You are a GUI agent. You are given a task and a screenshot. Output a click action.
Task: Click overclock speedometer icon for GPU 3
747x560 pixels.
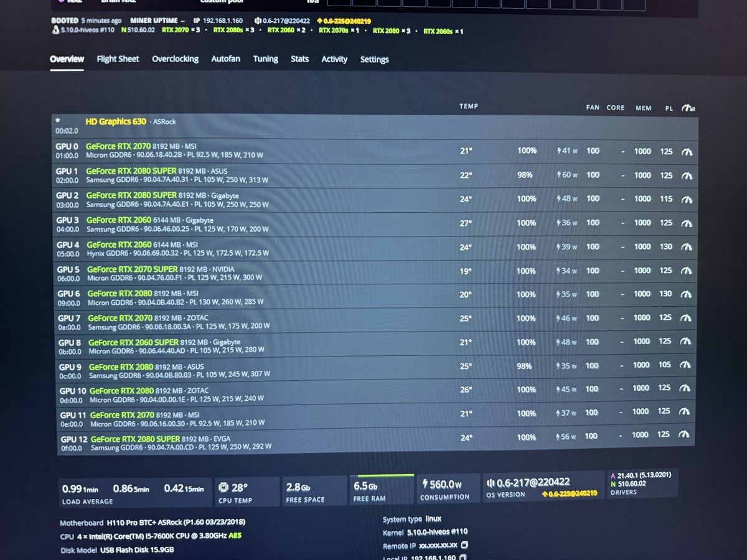click(x=687, y=223)
